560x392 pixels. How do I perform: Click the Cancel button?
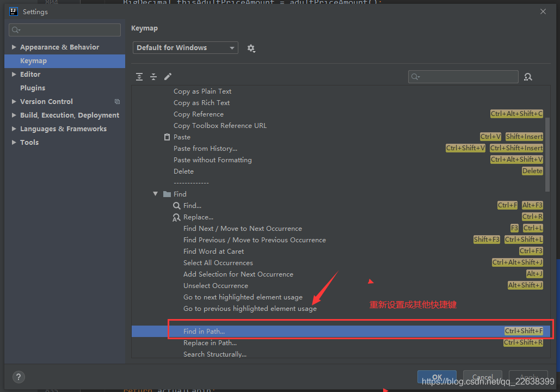[x=483, y=377]
